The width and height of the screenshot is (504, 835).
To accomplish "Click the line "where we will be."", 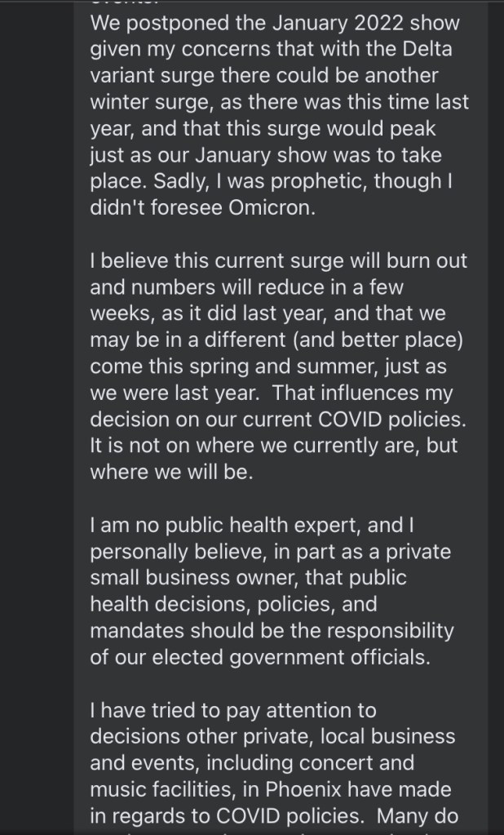I will tap(171, 473).
